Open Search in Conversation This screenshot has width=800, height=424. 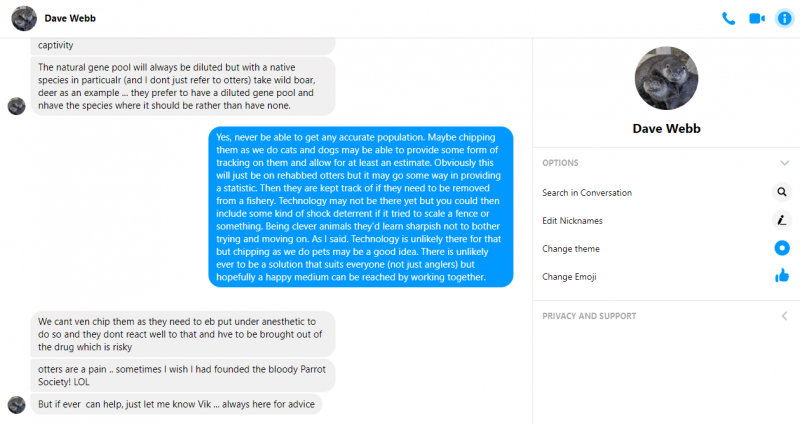click(x=587, y=192)
